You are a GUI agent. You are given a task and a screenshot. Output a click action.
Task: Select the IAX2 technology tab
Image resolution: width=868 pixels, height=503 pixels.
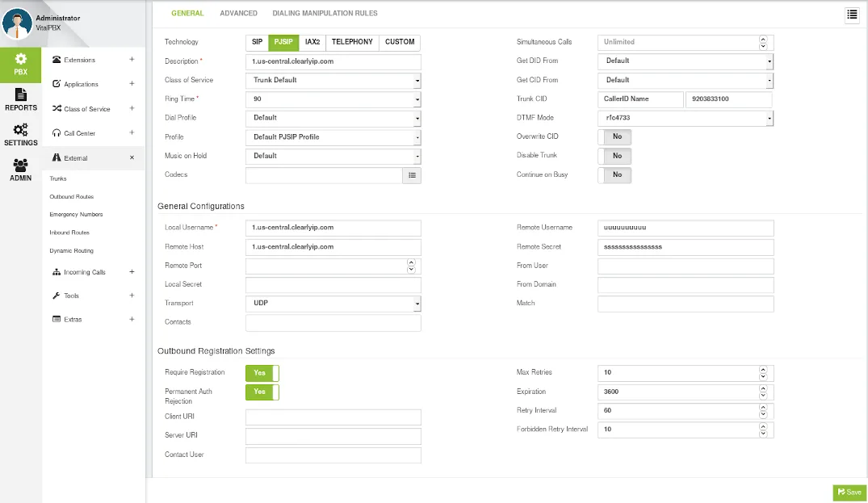pyautogui.click(x=312, y=42)
